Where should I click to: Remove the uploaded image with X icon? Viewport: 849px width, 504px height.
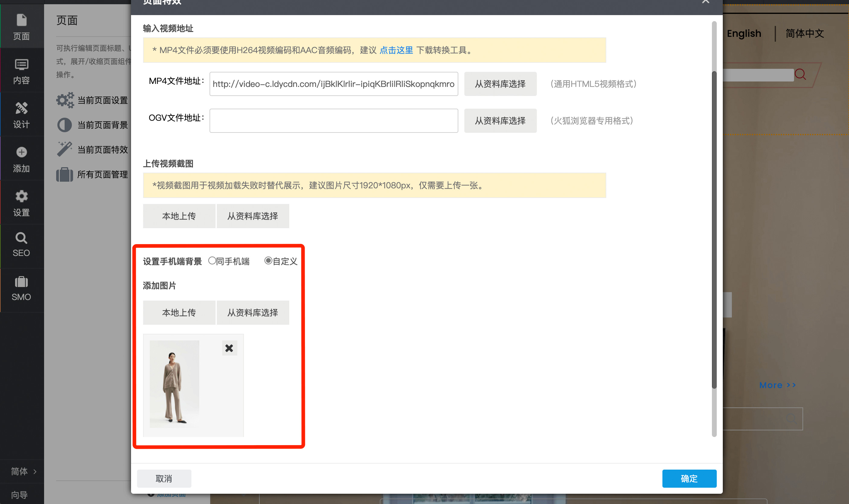click(x=229, y=348)
